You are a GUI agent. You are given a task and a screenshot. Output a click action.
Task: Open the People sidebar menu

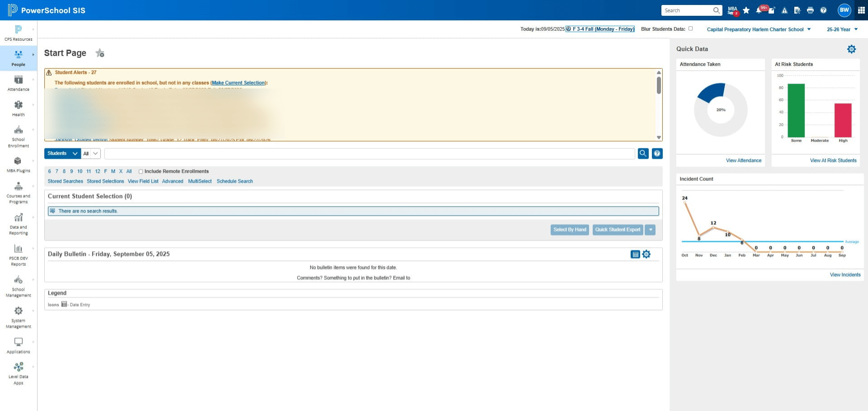(18, 58)
